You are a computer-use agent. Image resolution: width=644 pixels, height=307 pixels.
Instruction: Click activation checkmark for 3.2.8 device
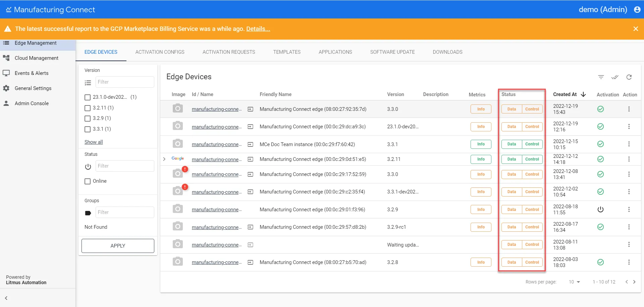pyautogui.click(x=600, y=262)
